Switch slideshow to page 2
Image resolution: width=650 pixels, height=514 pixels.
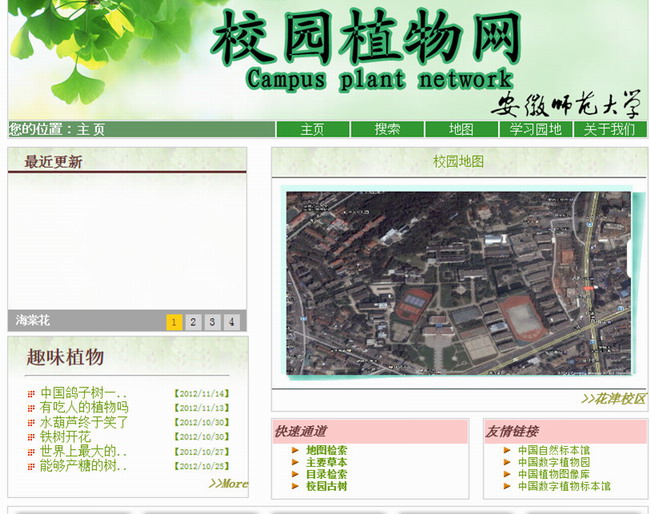coord(193,322)
